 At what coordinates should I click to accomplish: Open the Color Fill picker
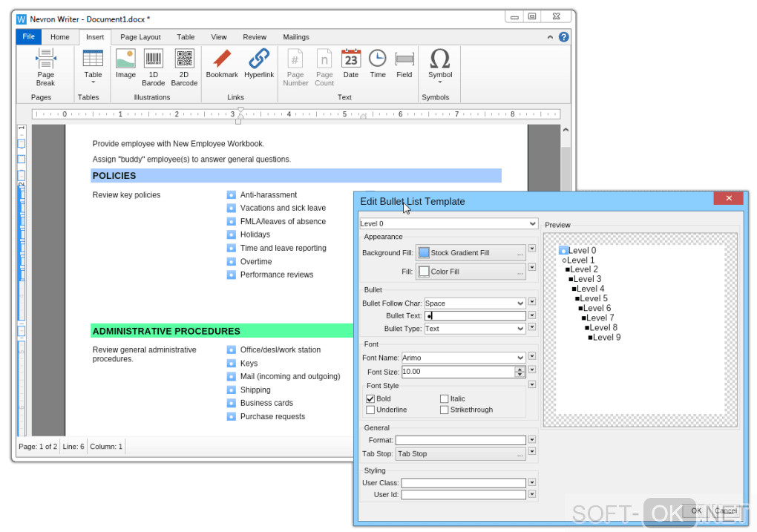(471, 272)
